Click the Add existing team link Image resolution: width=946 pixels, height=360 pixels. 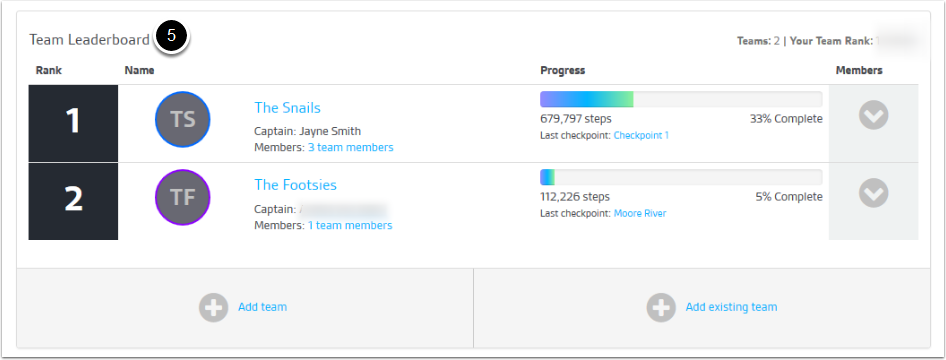(731, 307)
